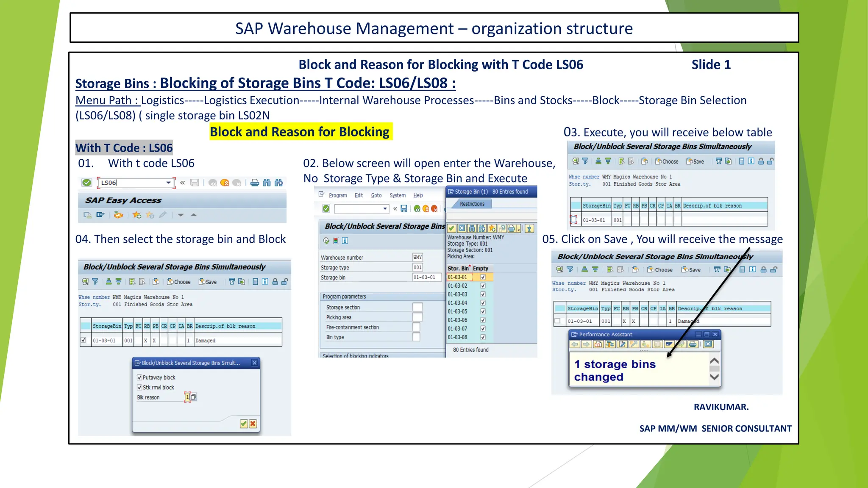This screenshot has height=488, width=868.
Task: Collapse the command field with the double-chevron in Easy Access
Action: pyautogui.click(x=182, y=183)
